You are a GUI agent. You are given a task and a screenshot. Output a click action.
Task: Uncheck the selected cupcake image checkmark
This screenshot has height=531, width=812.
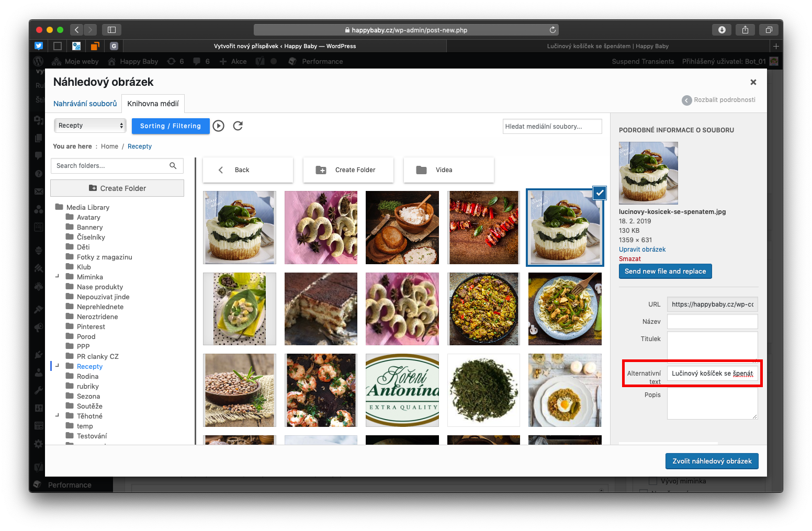click(600, 193)
